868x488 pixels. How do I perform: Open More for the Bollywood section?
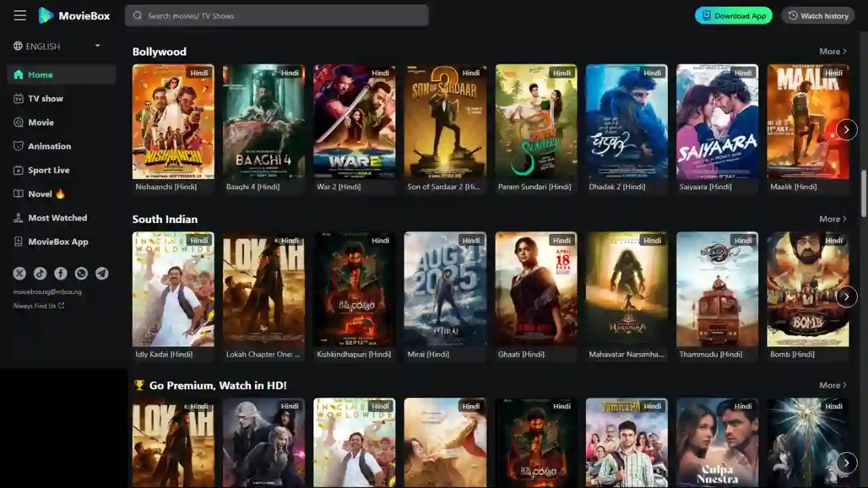[x=833, y=51]
